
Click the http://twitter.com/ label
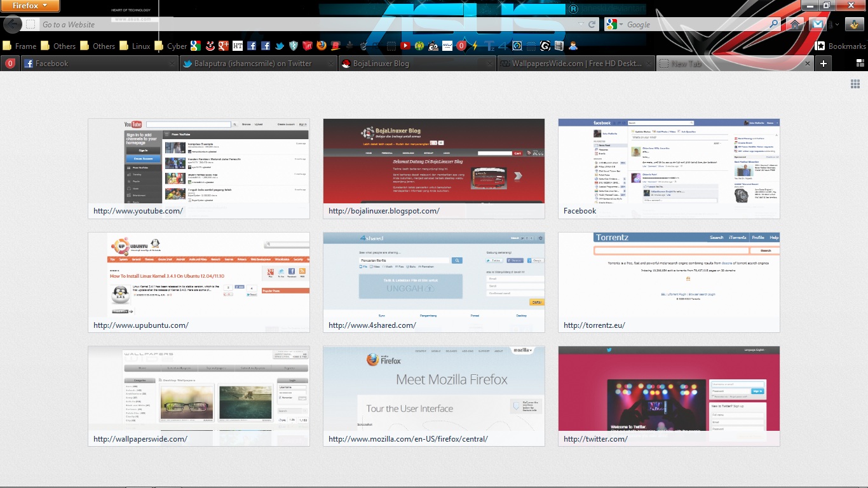click(x=595, y=439)
